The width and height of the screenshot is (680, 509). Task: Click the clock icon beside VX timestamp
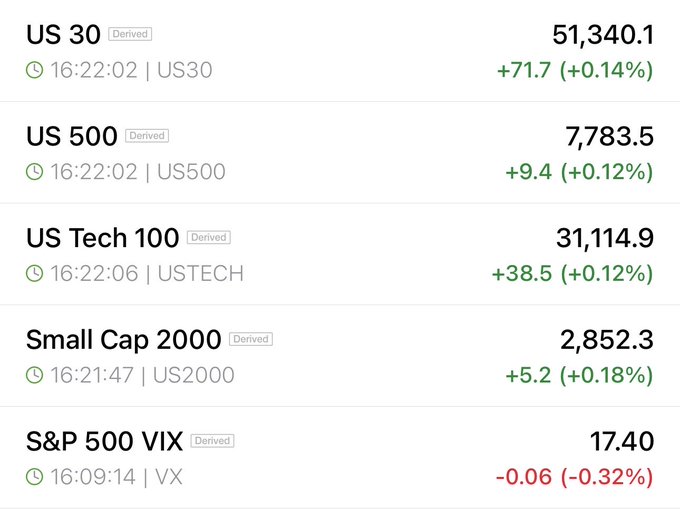tap(34, 477)
